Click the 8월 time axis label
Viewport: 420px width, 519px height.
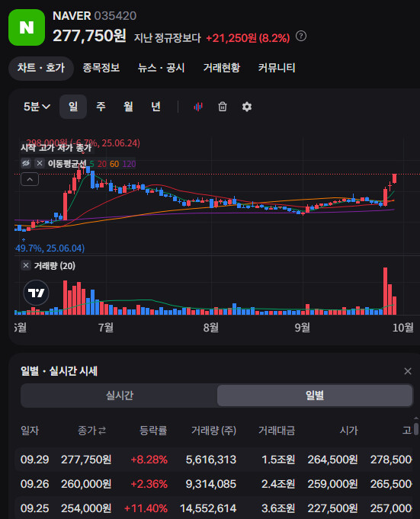[211, 328]
